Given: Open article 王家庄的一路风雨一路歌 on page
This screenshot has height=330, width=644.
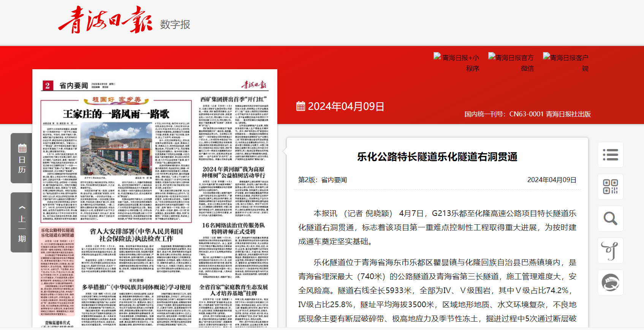Looking at the screenshot, I should tap(116, 114).
